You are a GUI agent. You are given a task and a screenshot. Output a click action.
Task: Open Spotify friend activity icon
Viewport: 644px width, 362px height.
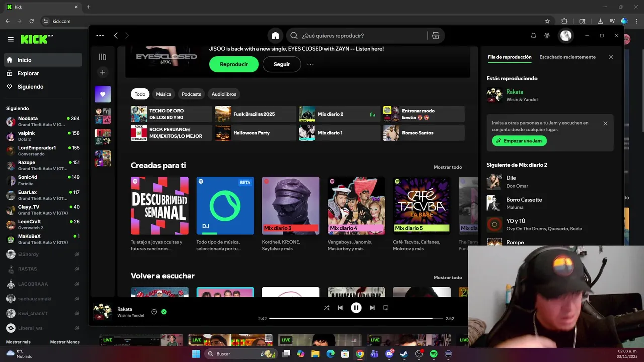[547, 36]
